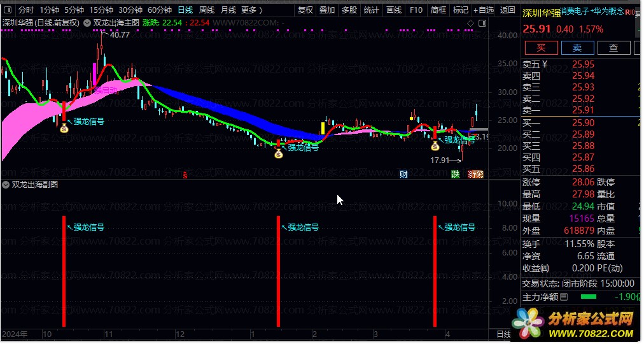Toggle the 简框 simple frame mode

pyautogui.click(x=438, y=10)
